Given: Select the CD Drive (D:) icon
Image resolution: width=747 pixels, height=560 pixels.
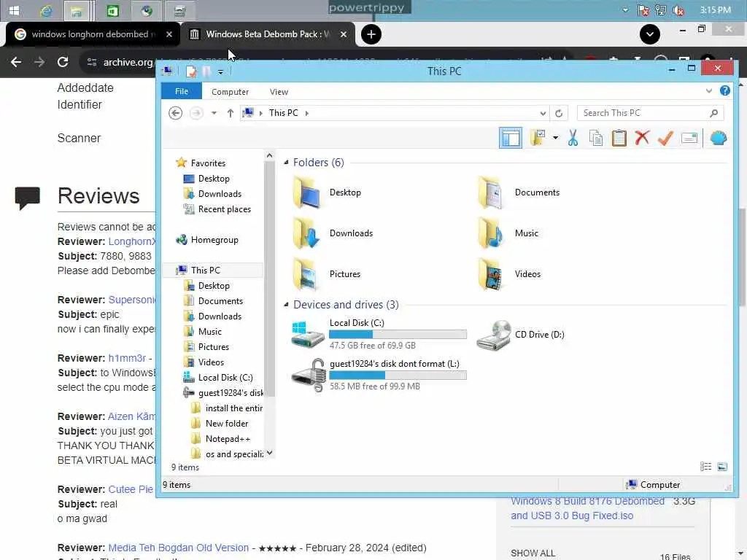Looking at the screenshot, I should (x=494, y=335).
